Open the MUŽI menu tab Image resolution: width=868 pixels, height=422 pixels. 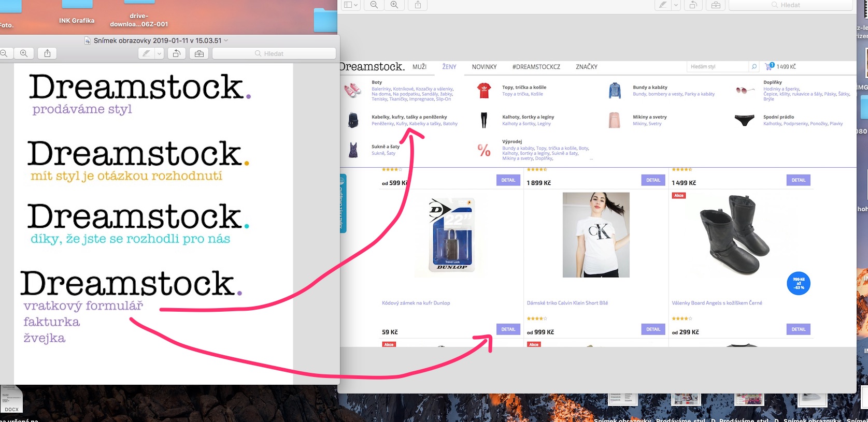[x=419, y=67]
